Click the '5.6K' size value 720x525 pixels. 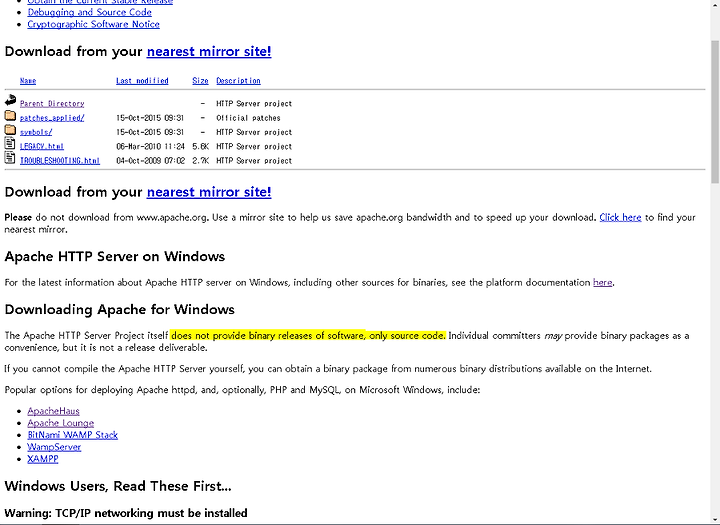point(201,147)
